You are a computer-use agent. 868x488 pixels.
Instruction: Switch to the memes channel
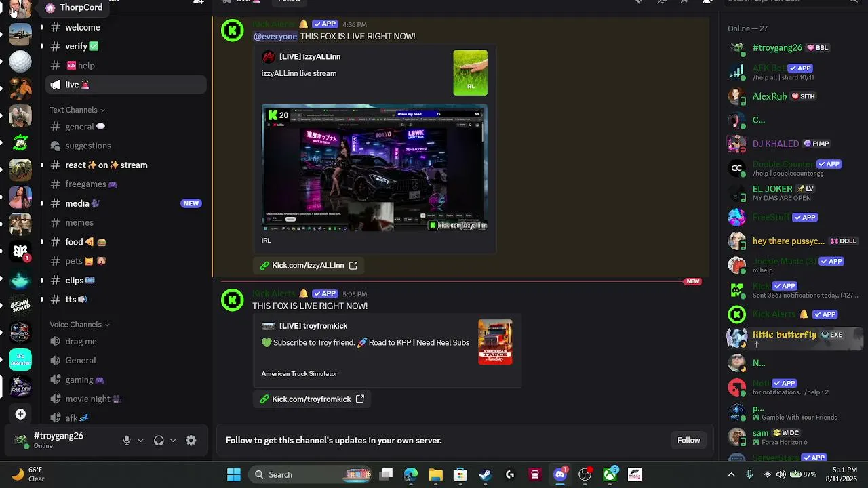[x=126, y=222]
